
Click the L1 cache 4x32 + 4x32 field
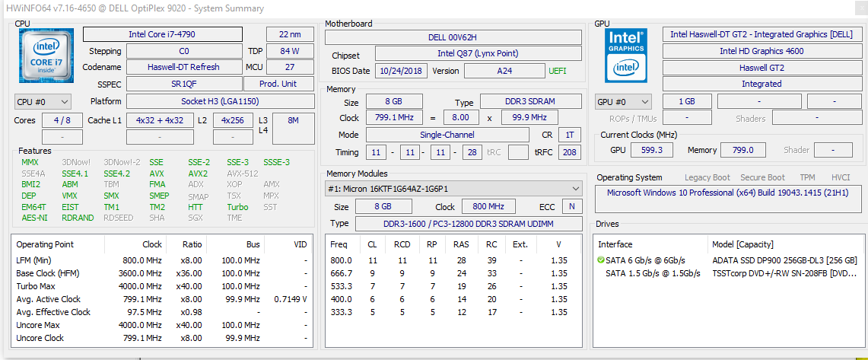click(x=160, y=120)
